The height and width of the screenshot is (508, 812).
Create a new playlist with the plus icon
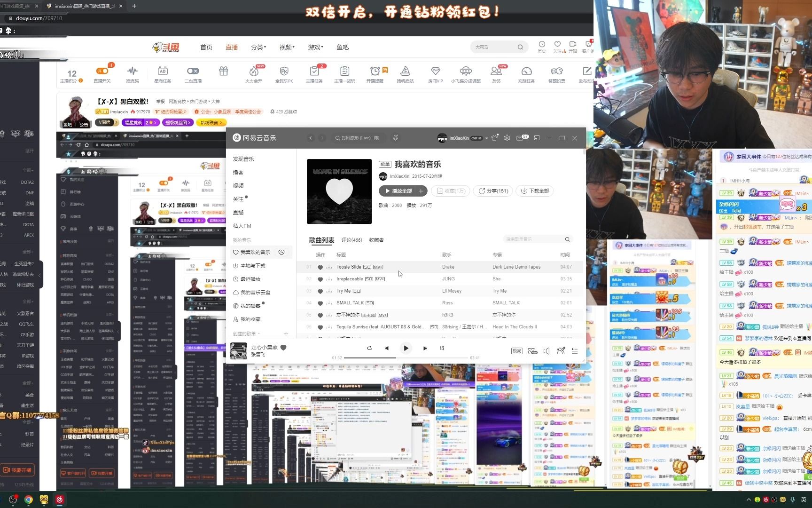point(286,334)
